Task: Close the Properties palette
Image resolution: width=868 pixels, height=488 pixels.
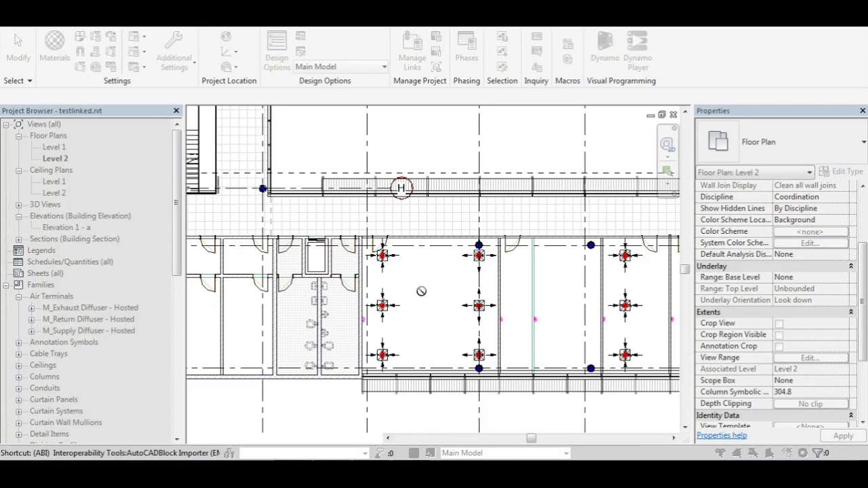Action: pos(863,110)
